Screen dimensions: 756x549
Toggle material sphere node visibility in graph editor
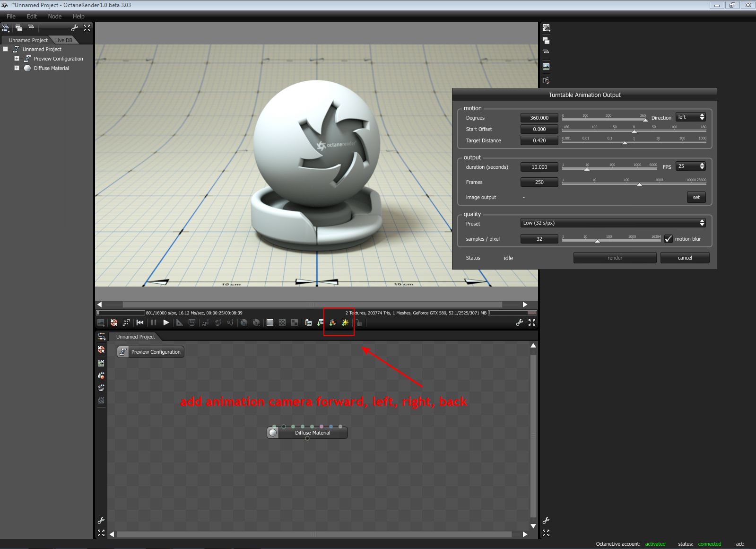pos(101,388)
